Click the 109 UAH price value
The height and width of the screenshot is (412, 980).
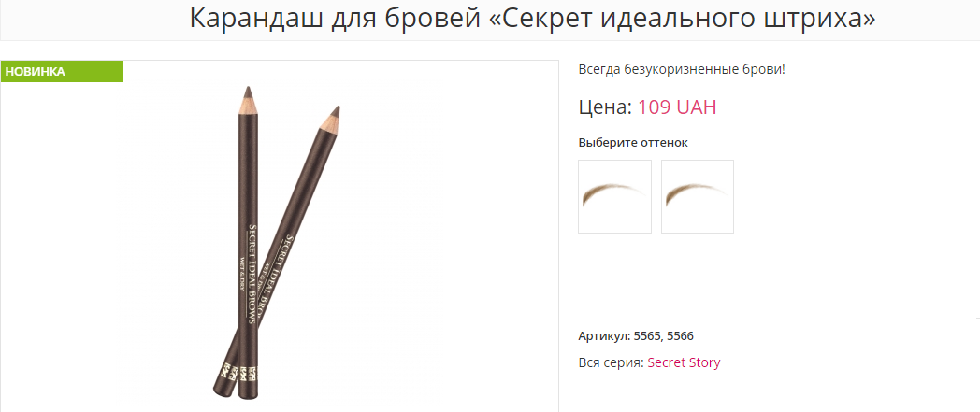[677, 107]
